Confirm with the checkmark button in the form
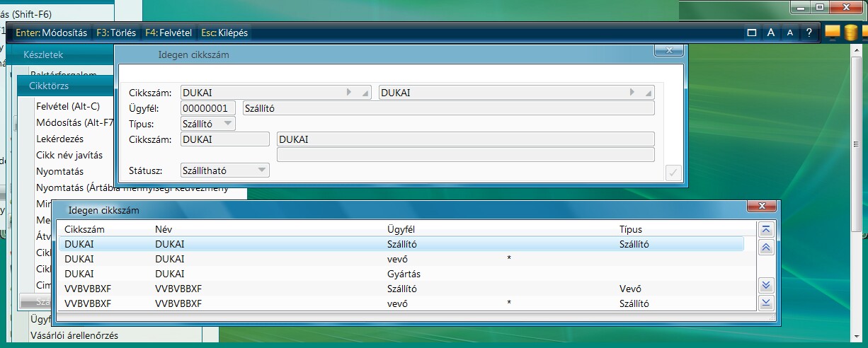Viewport: 868px width, 348px height. (673, 173)
